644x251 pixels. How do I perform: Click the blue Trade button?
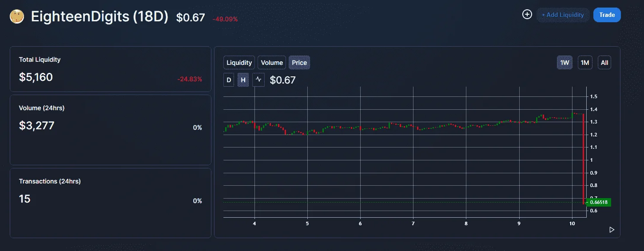[x=607, y=15]
